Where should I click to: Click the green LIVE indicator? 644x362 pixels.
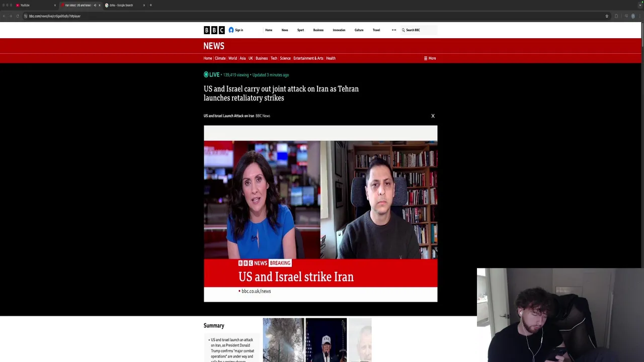point(212,75)
